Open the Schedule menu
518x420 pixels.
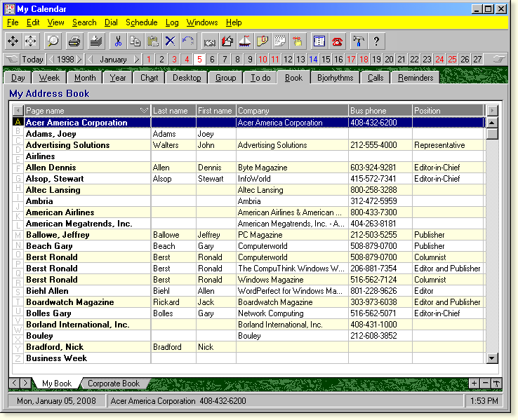tap(141, 22)
